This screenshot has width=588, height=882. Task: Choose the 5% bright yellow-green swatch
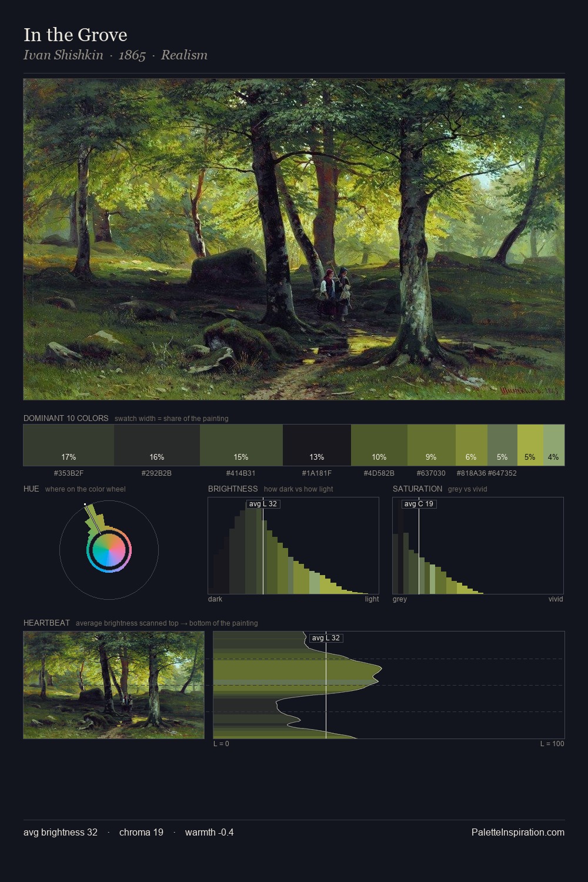530,445
